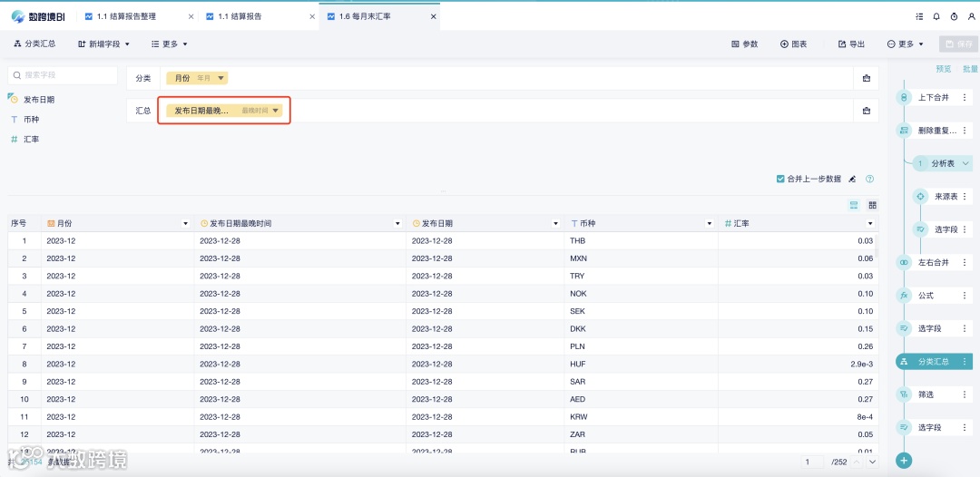Switch to the grid view icon above table

(x=873, y=205)
